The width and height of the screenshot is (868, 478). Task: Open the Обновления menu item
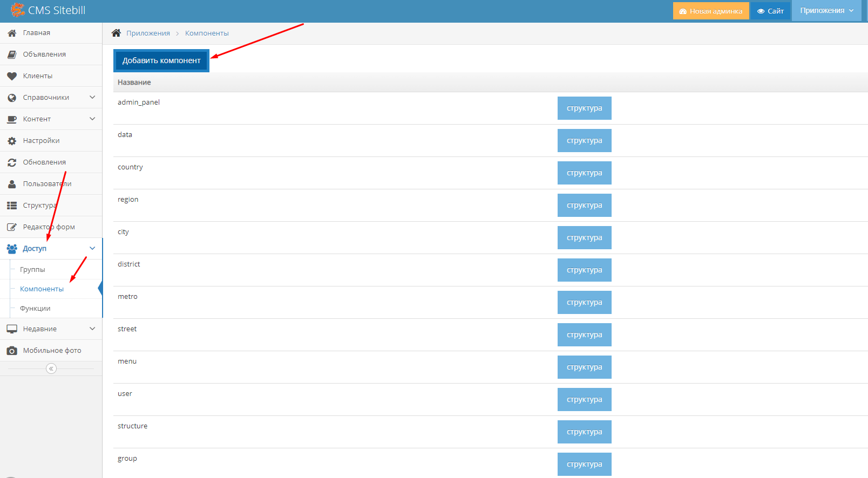tap(51, 162)
